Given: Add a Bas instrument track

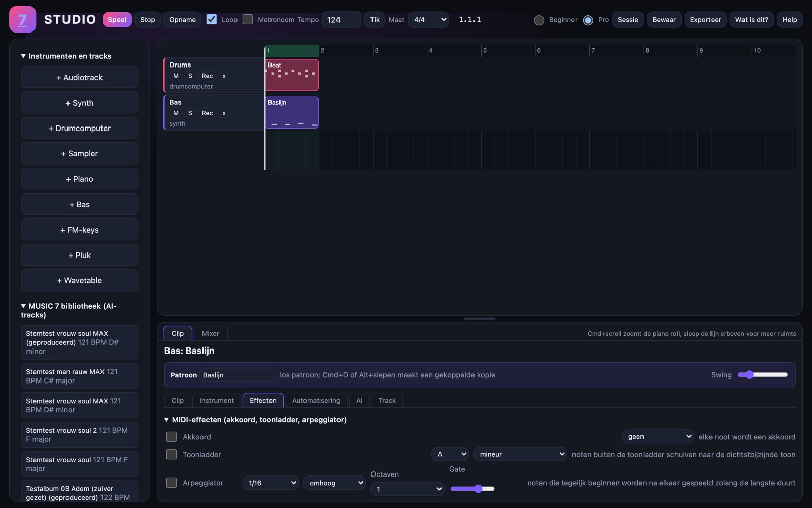Looking at the screenshot, I should [79, 204].
